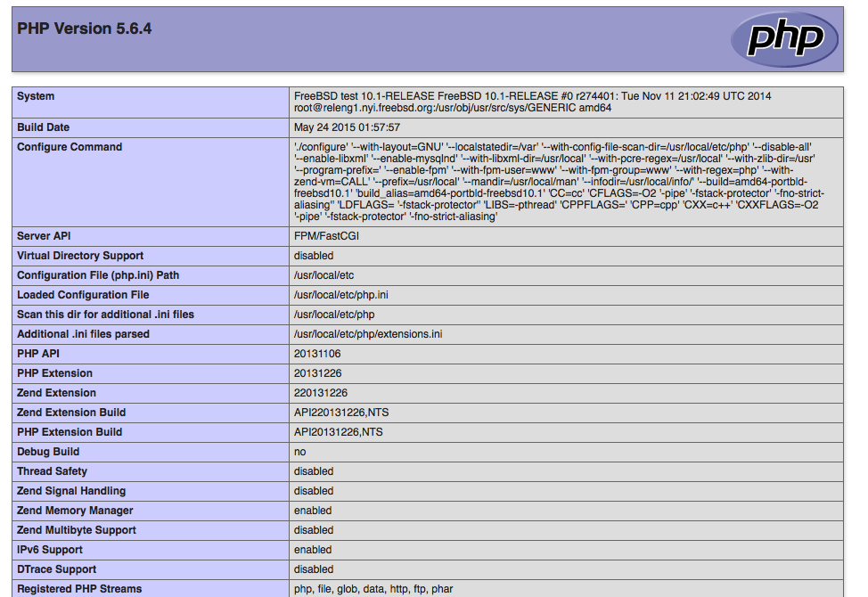The width and height of the screenshot is (868, 597).
Task: Click 'Registered PHP Streams' label
Action: [x=79, y=589]
